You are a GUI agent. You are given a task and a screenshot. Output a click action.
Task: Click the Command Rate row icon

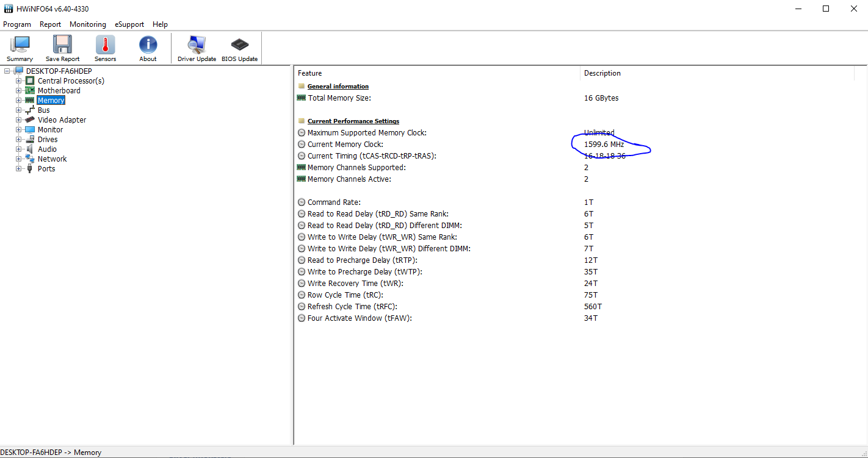(x=302, y=202)
